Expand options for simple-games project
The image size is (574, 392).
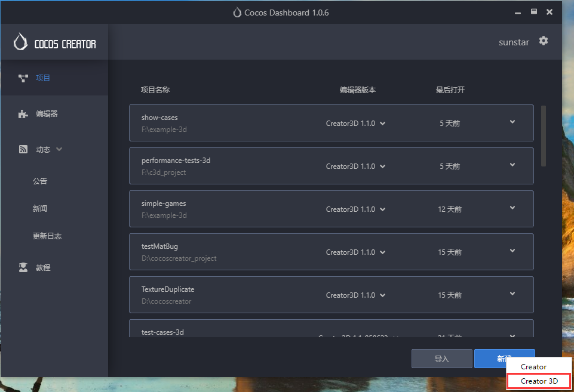pos(512,208)
